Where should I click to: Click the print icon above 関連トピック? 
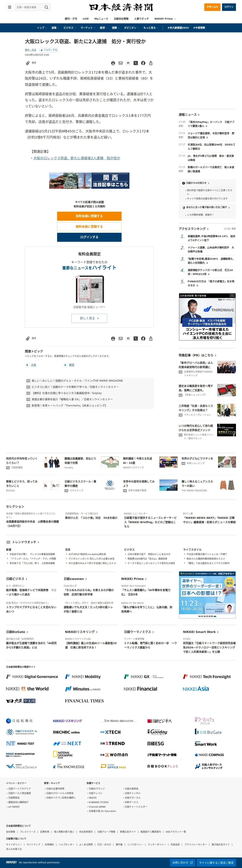point(113,339)
